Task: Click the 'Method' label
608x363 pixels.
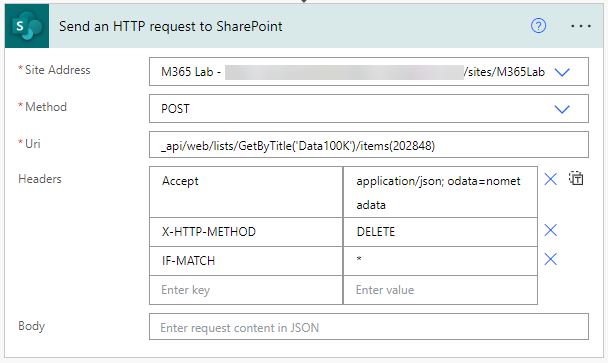Action: point(46,107)
